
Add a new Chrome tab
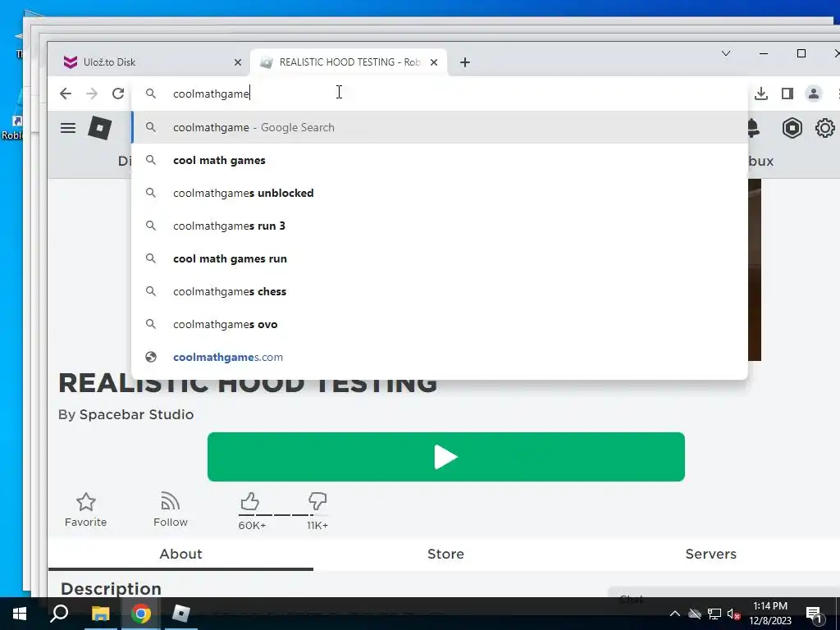click(465, 62)
